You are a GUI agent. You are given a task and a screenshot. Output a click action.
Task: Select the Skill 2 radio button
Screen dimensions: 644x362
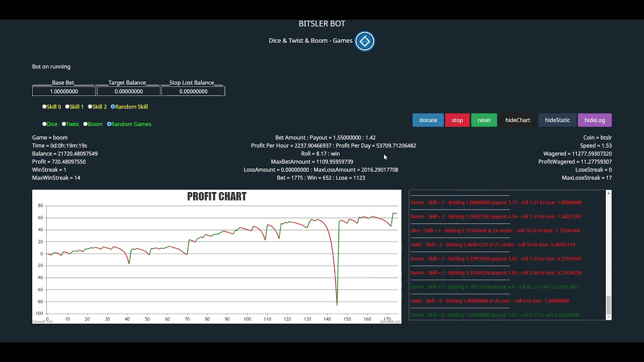coord(90,107)
